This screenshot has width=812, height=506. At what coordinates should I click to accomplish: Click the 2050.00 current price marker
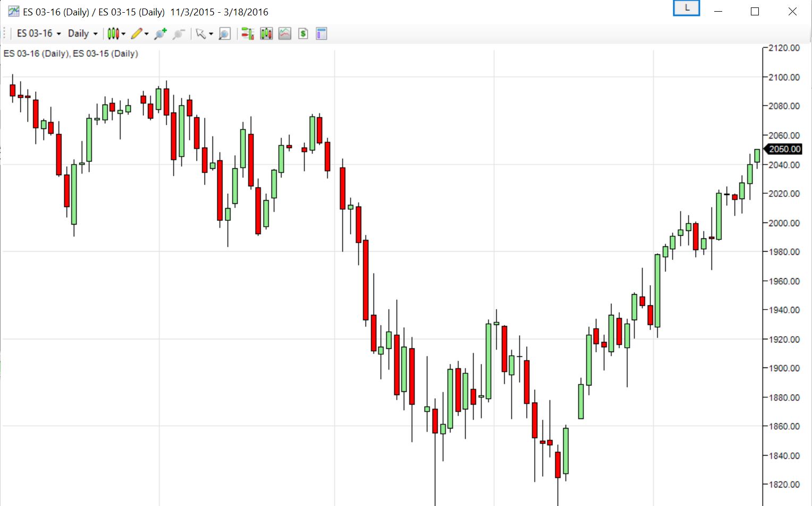coord(783,149)
